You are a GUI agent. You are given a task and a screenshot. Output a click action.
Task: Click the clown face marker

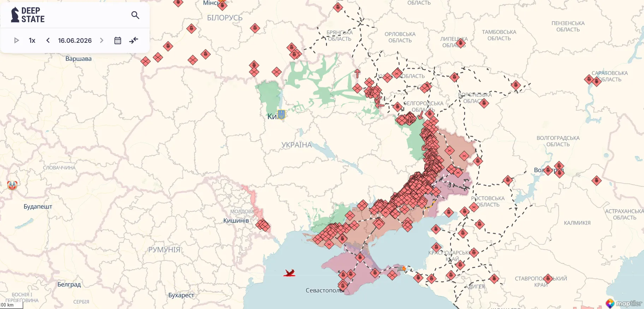12,185
